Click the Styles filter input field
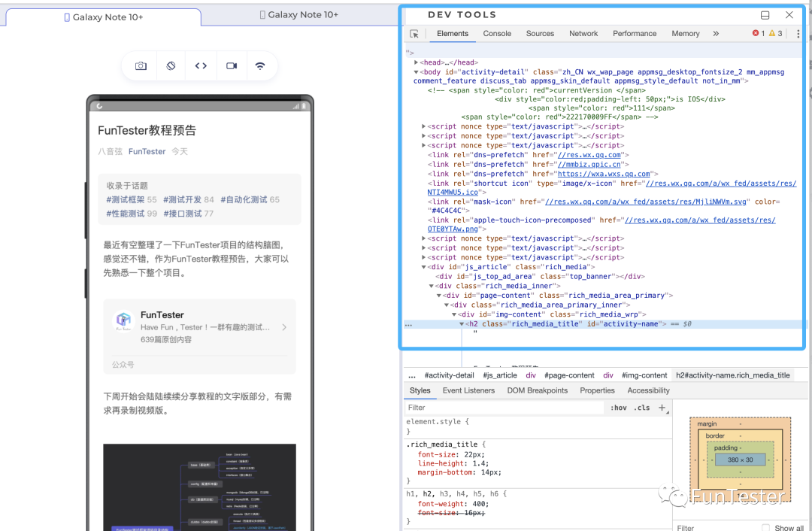Viewport: 812px width, 531px height. click(504, 408)
